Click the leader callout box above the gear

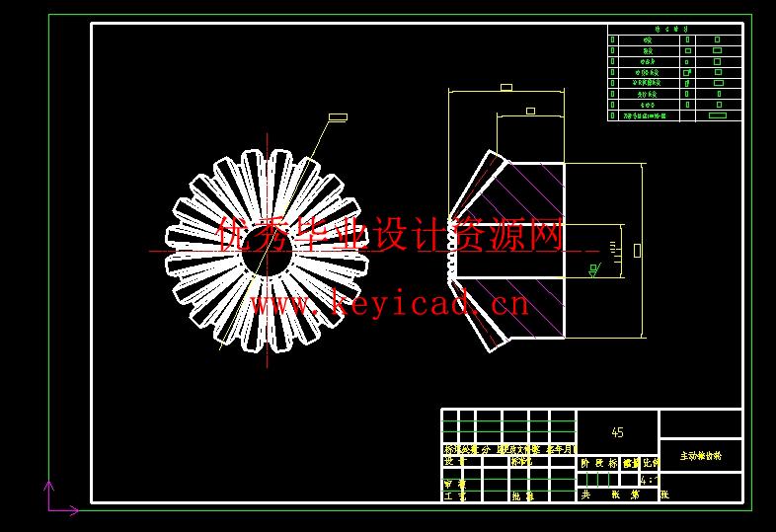(x=338, y=116)
